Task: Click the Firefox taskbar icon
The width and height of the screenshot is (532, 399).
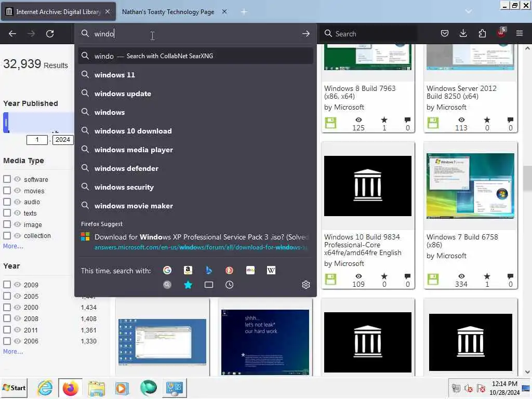Action: [70, 388]
